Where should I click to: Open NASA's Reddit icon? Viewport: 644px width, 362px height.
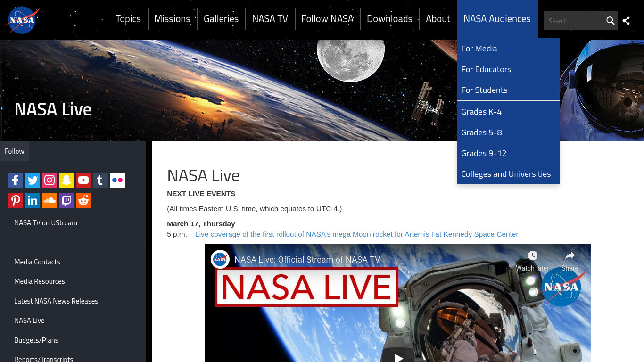pyautogui.click(x=83, y=200)
